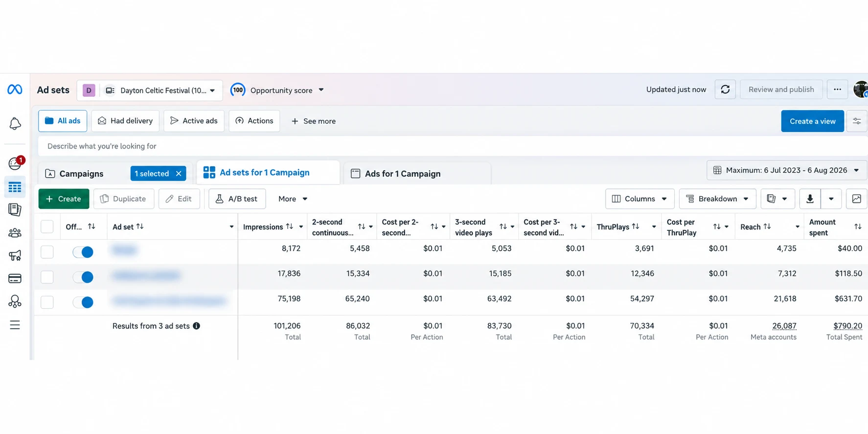
Task: Open the three-dot more options menu
Action: pyautogui.click(x=837, y=90)
